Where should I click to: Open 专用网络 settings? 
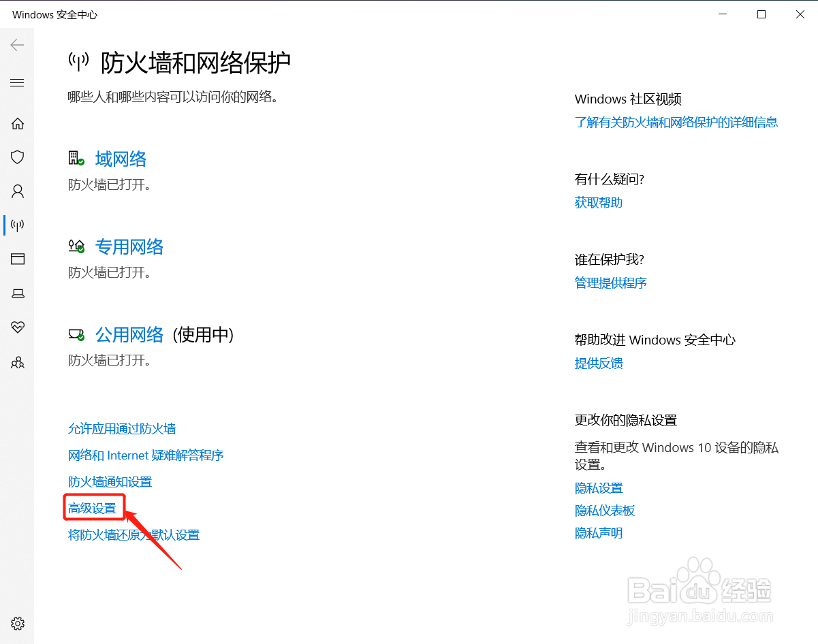[x=129, y=246]
